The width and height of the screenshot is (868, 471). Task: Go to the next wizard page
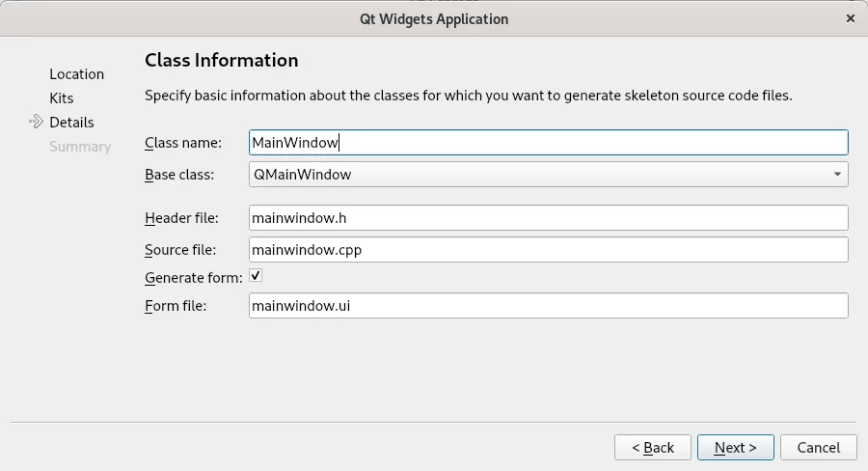[735, 447]
